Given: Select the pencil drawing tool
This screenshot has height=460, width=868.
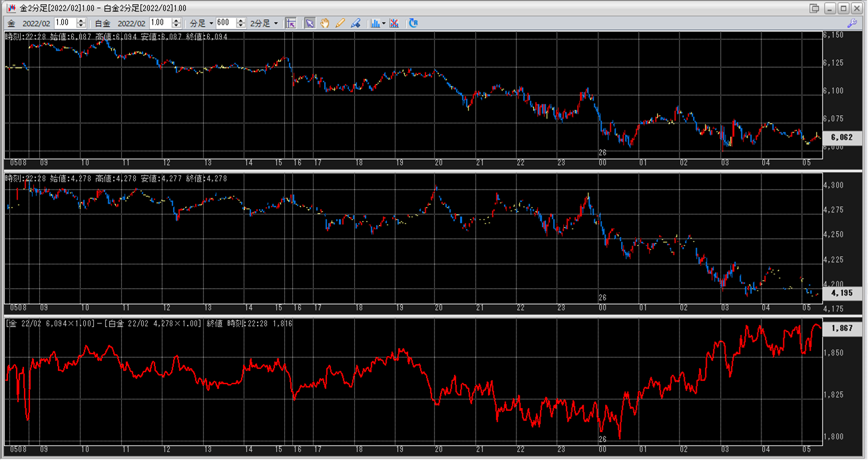Looking at the screenshot, I should pyautogui.click(x=340, y=23).
